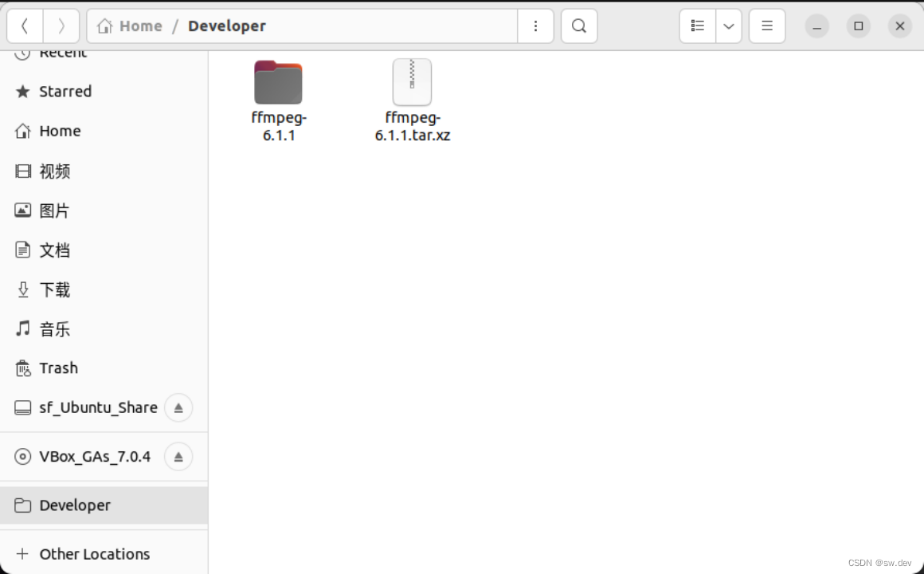
Task: Open Starred in the sidebar
Action: 104,92
